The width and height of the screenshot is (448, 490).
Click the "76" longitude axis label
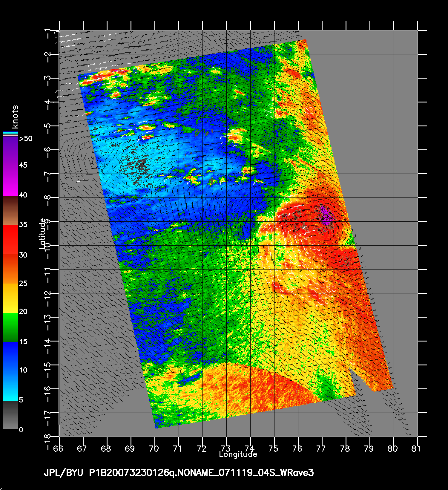[x=297, y=449]
